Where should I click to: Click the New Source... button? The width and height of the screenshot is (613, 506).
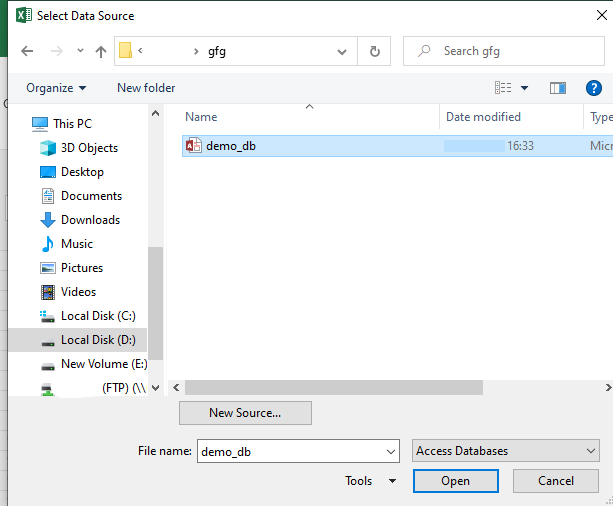(245, 413)
